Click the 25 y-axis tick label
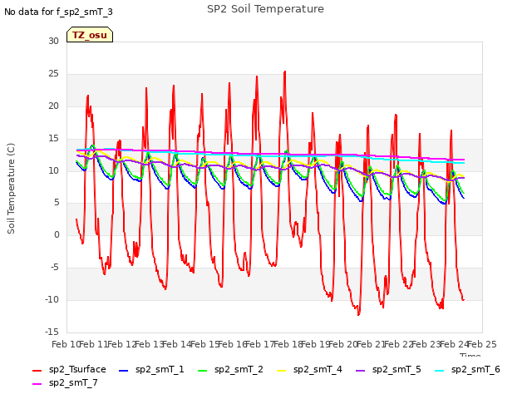This screenshot has width=532, height=399. tap(53, 73)
